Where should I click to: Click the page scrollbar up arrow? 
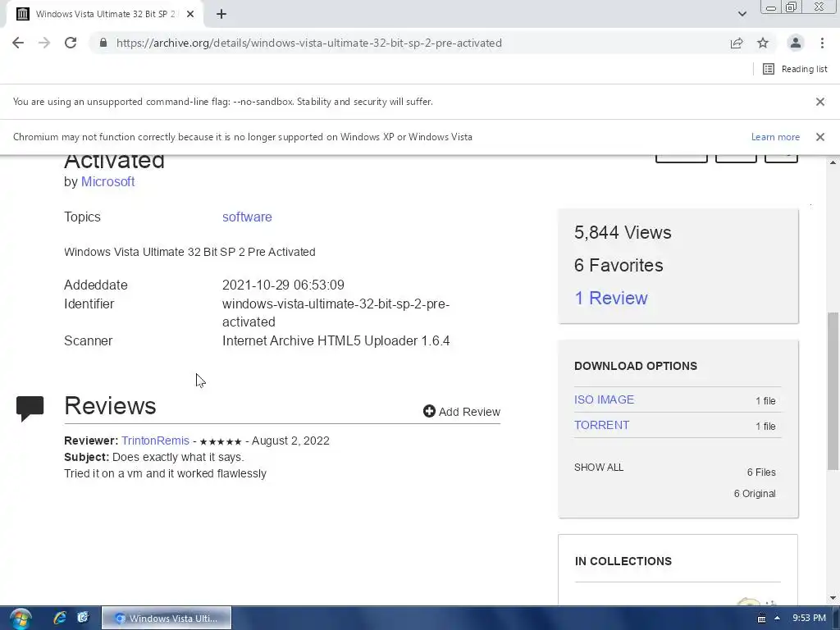point(833,162)
